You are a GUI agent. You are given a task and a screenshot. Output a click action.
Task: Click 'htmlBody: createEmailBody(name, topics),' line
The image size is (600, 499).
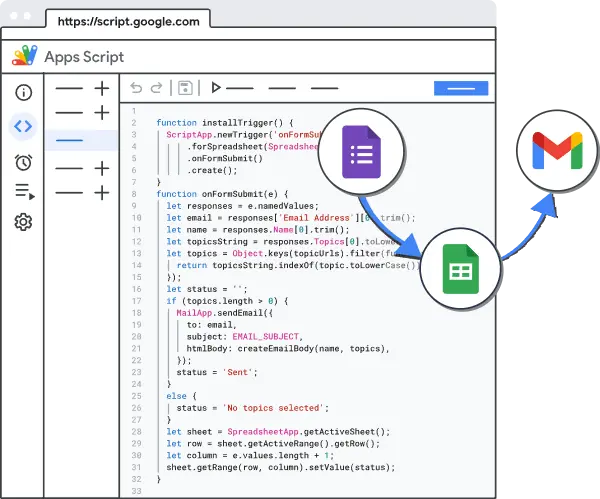(x=288, y=349)
